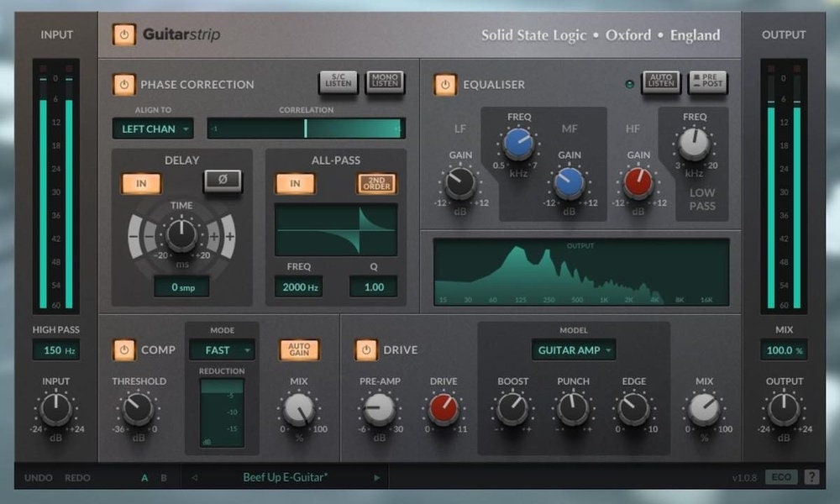Click the delay 0 smp value field
840x504 pixels.
point(181,287)
